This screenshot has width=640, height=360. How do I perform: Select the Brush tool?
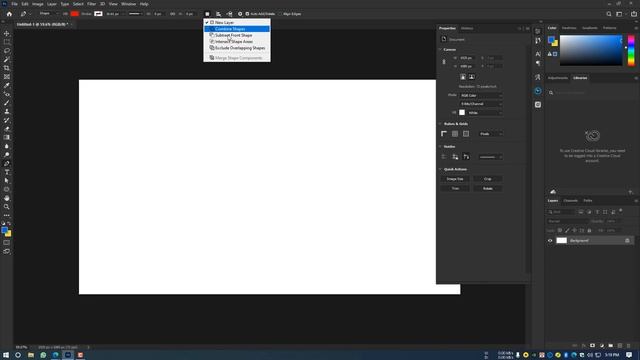click(7, 103)
